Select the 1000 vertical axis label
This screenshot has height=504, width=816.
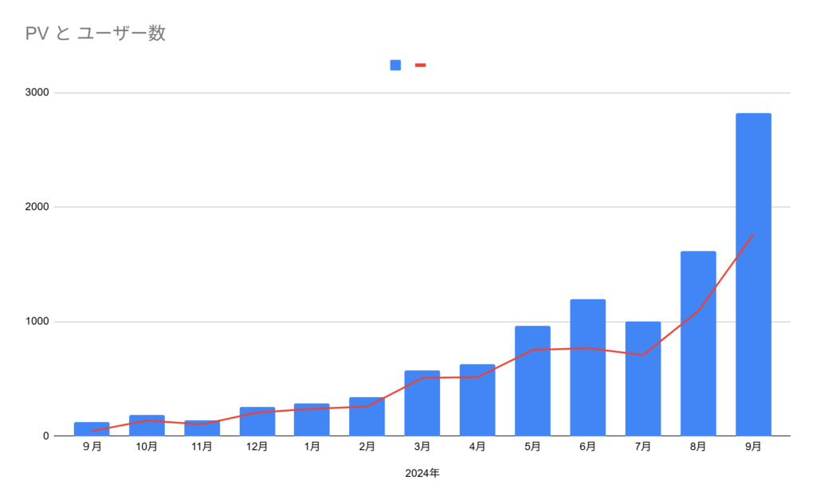point(37,322)
